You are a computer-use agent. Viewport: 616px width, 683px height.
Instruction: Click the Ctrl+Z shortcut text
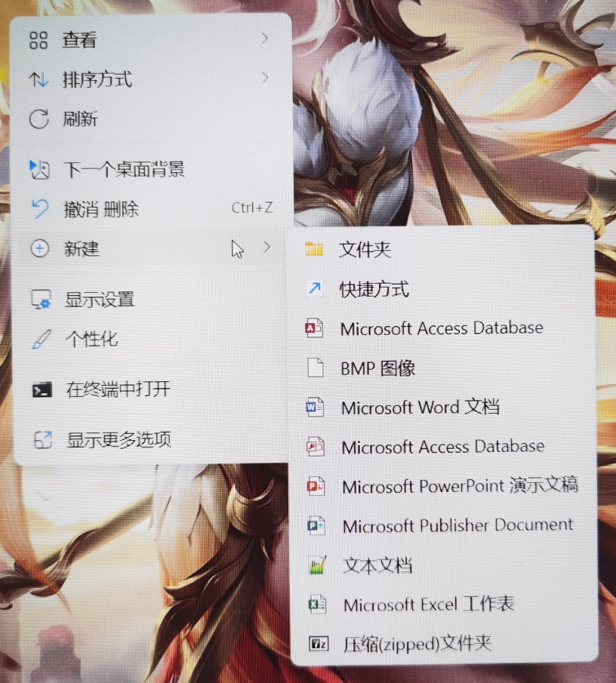click(x=252, y=208)
